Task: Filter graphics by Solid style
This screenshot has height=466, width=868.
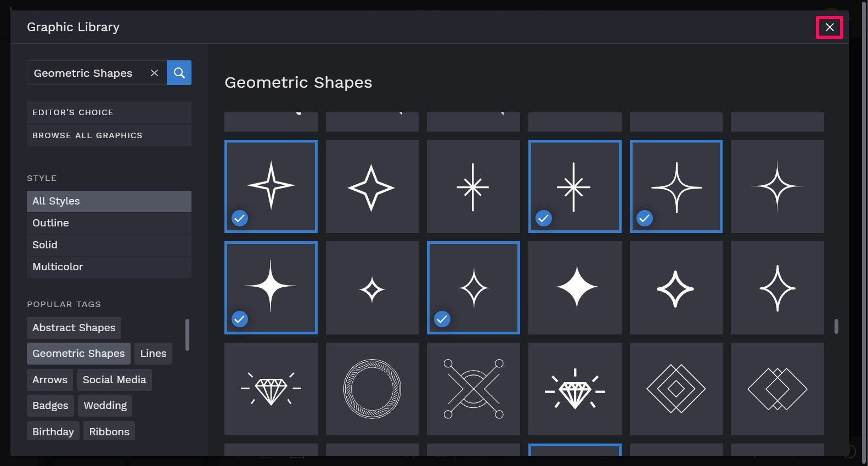Action: click(x=109, y=245)
